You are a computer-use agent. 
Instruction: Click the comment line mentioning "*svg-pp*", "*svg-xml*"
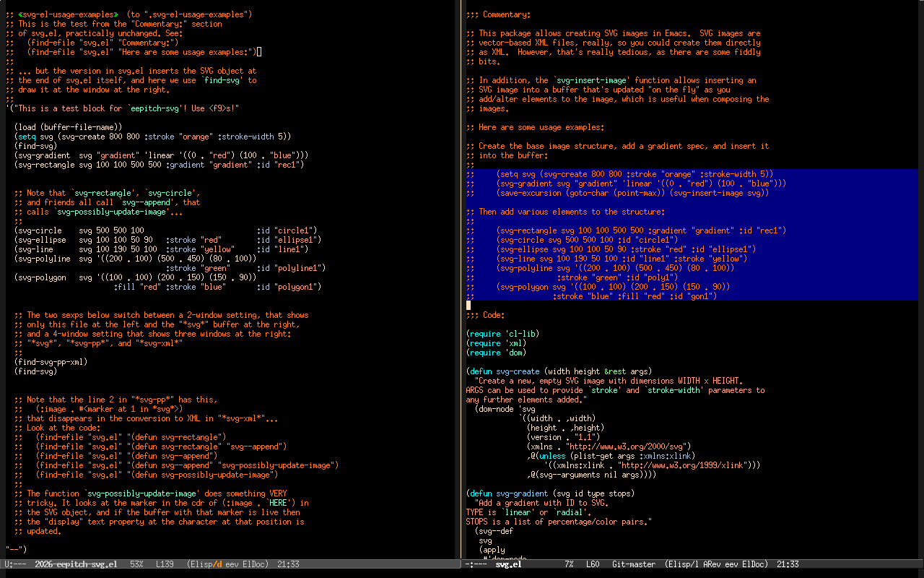tap(98, 343)
